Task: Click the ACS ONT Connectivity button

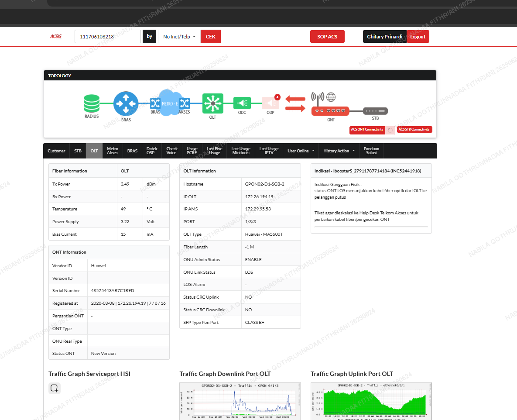Action: tap(367, 130)
